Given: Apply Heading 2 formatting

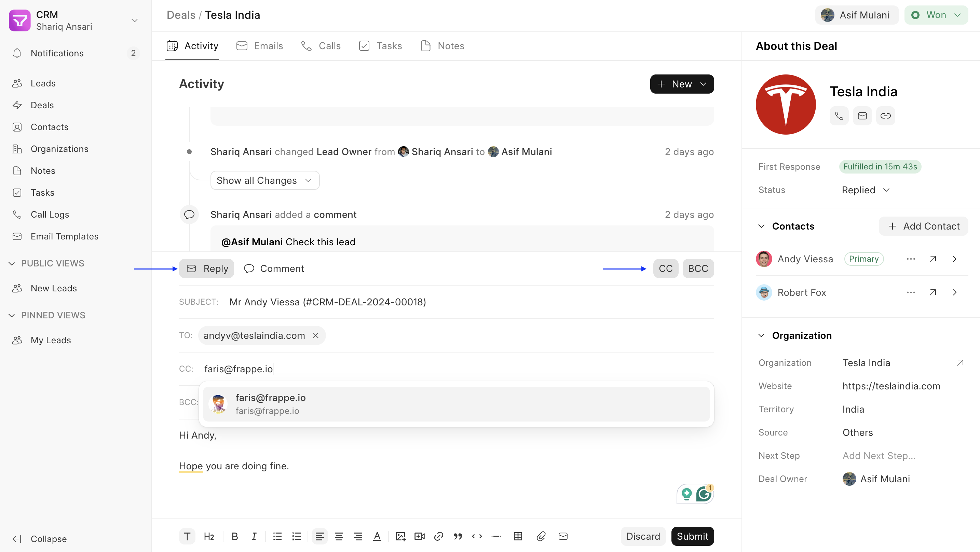Looking at the screenshot, I should click(209, 536).
